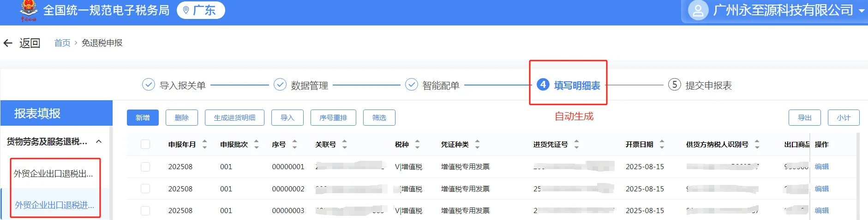Click the 生成进货明细 button
The image size is (868, 220).
tap(234, 117)
